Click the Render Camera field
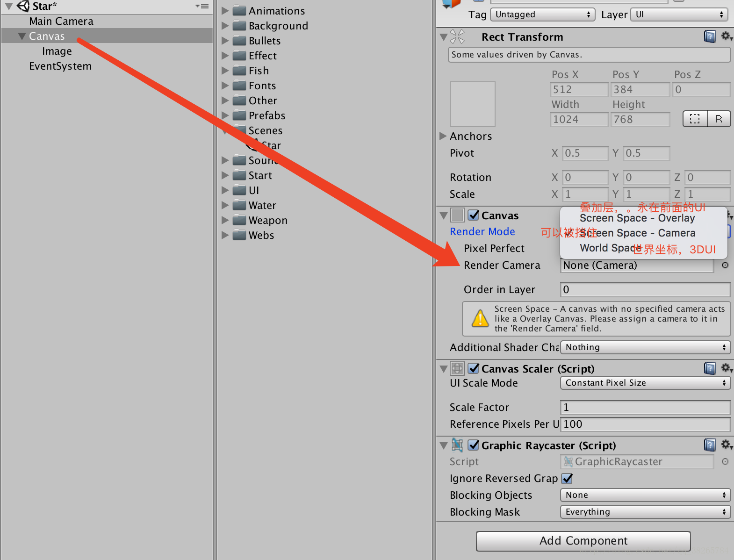Image resolution: width=734 pixels, height=560 pixels. coord(637,265)
